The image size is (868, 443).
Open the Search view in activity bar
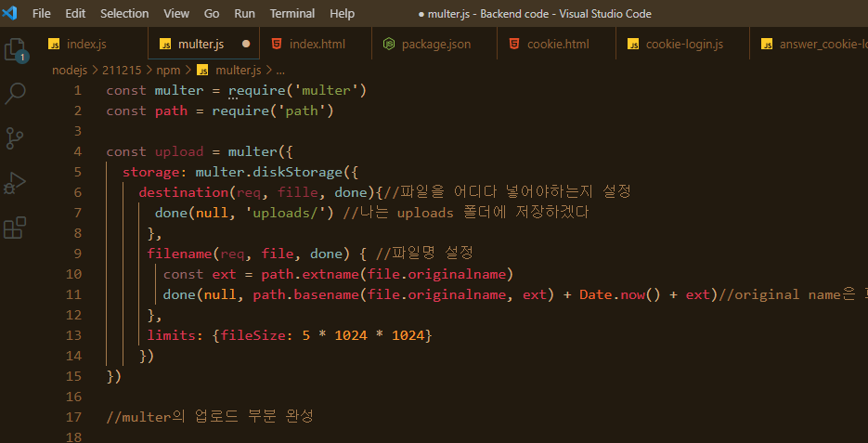click(15, 94)
